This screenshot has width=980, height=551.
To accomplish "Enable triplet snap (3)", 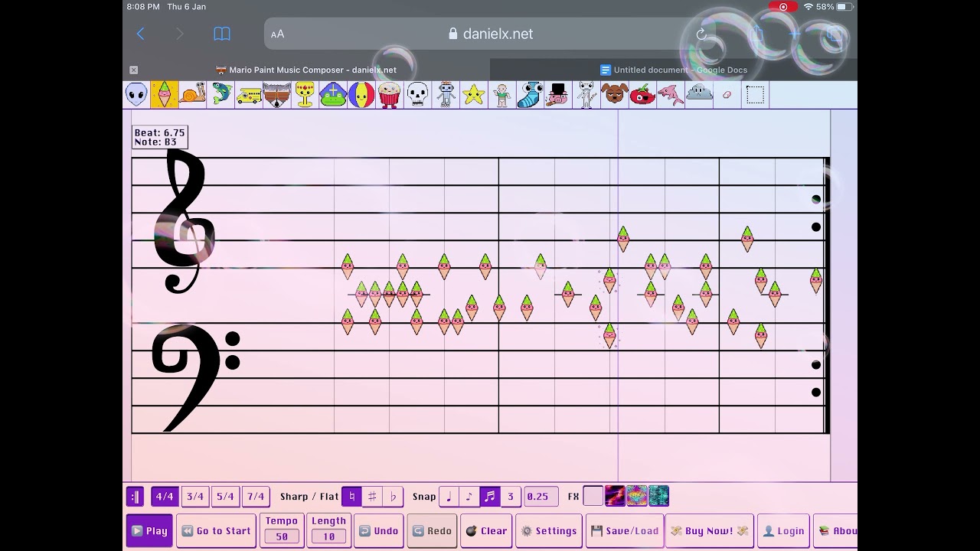I will (x=511, y=497).
